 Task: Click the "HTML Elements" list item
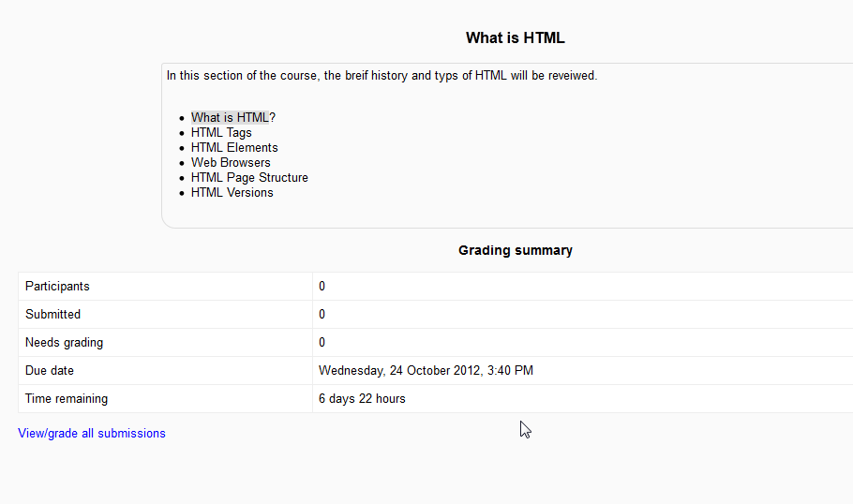click(234, 148)
